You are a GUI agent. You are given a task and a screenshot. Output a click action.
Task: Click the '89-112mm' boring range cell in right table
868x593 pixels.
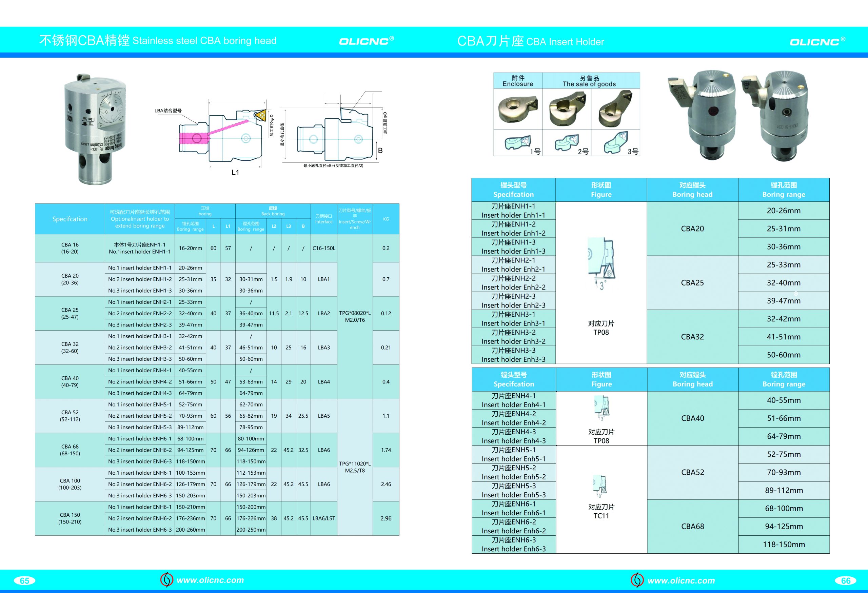pos(784,490)
